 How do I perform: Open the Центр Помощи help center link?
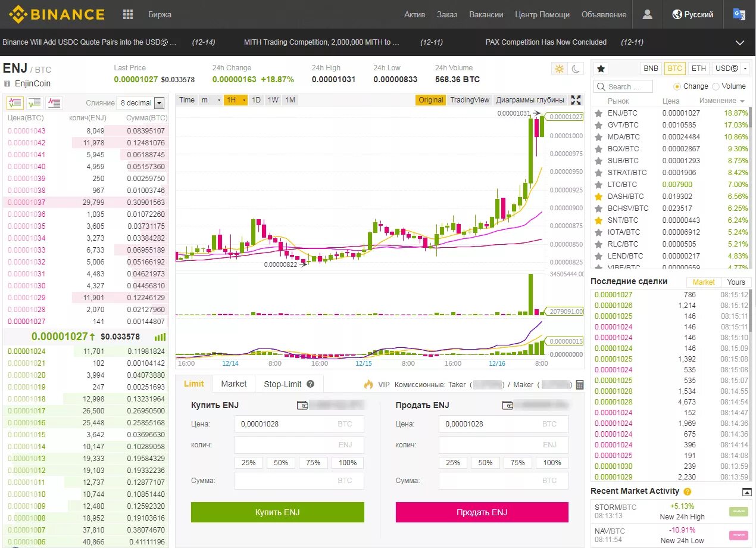pos(542,14)
